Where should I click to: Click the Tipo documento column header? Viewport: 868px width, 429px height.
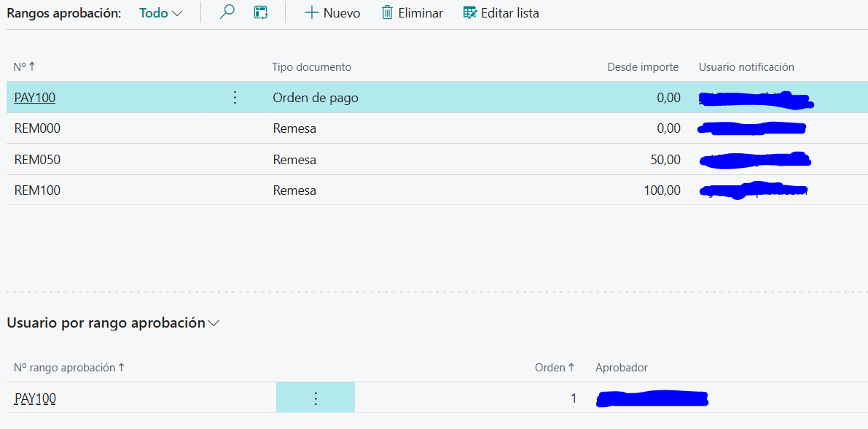click(311, 67)
